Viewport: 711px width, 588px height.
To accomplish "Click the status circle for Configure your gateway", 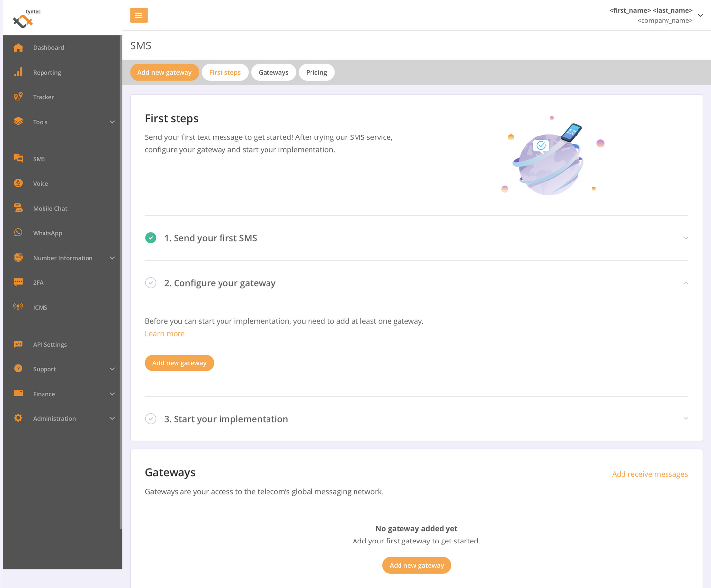I will coord(151,283).
